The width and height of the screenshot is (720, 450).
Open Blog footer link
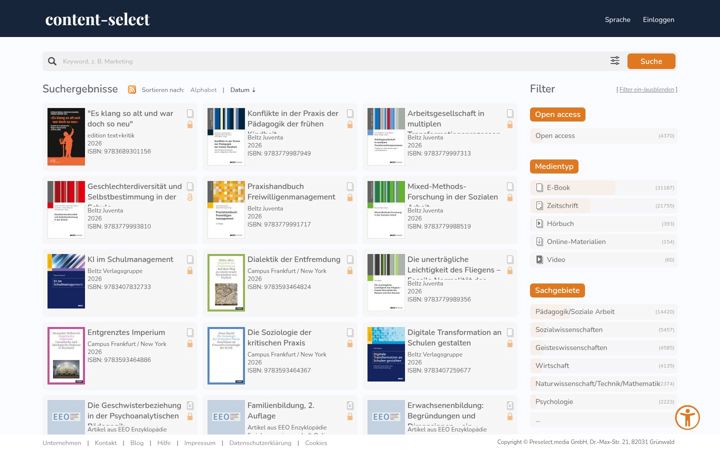[x=137, y=443]
